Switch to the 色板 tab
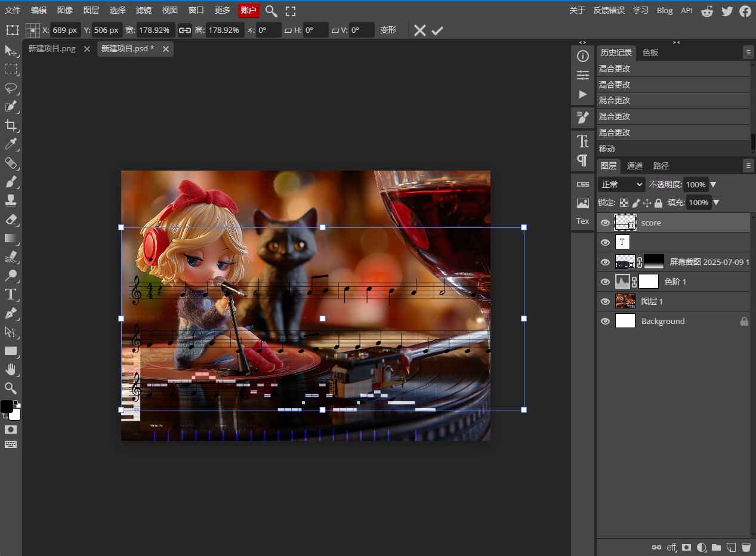This screenshot has height=556, width=756. click(650, 52)
